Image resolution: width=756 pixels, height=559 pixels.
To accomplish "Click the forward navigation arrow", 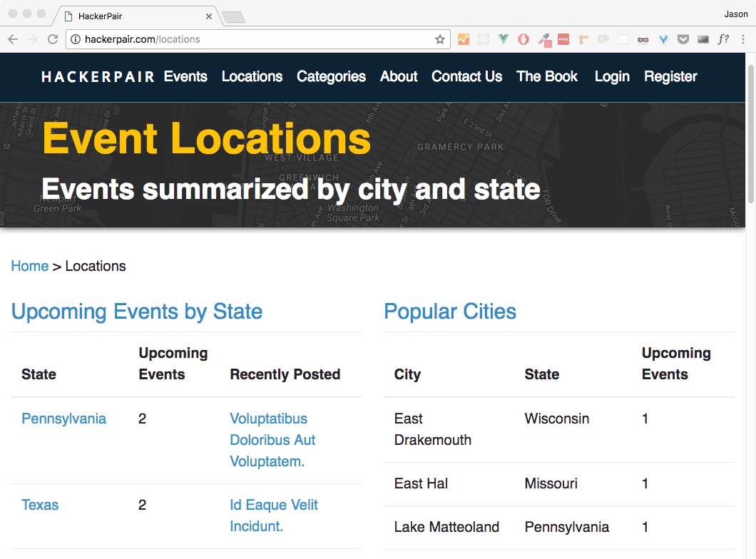I will [x=33, y=39].
